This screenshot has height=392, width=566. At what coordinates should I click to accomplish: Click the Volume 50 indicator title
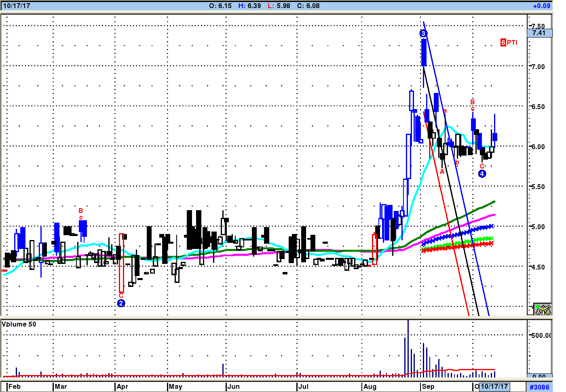click(x=19, y=324)
